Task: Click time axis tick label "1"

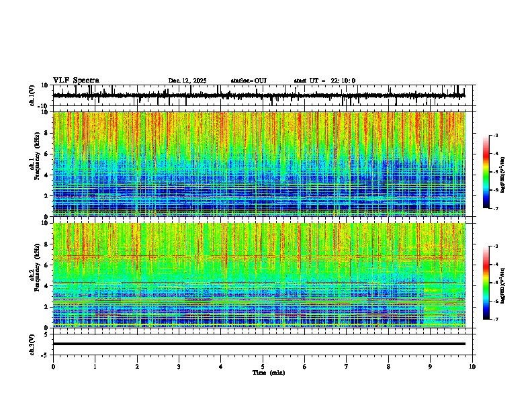Action: tap(95, 367)
